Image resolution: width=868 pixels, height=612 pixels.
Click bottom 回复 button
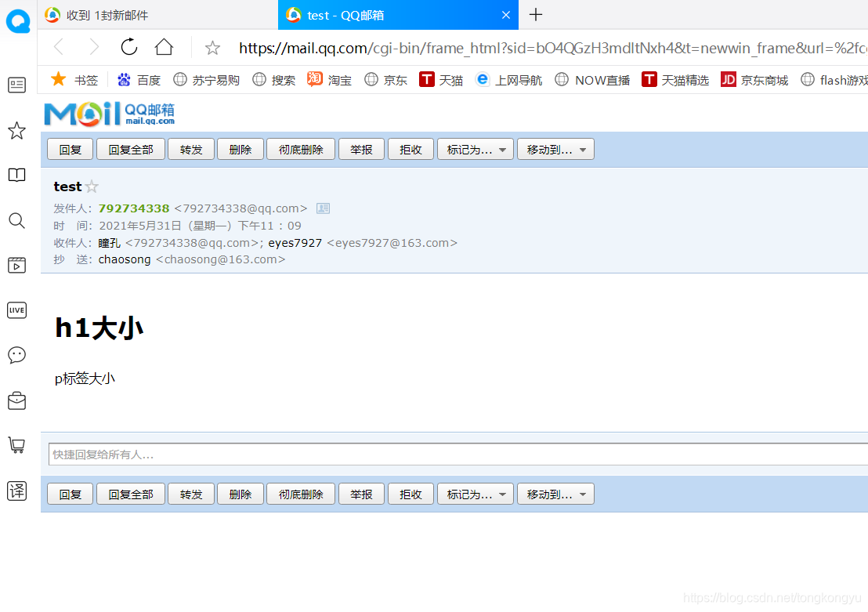click(70, 494)
